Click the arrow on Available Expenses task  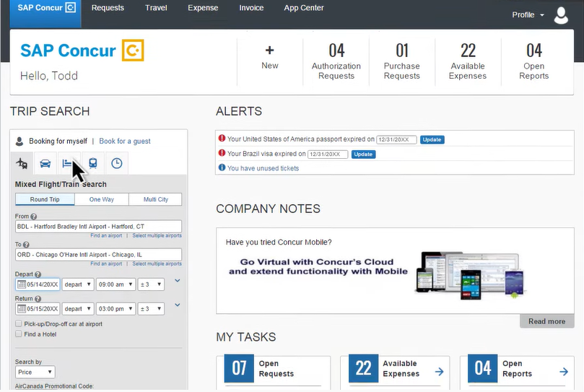point(440,372)
